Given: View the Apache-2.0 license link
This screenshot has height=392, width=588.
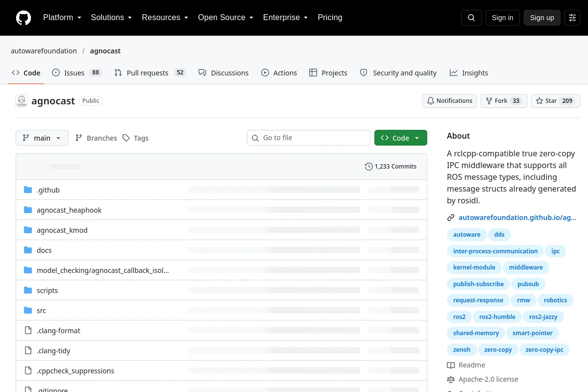Looking at the screenshot, I should pyautogui.click(x=483, y=379).
